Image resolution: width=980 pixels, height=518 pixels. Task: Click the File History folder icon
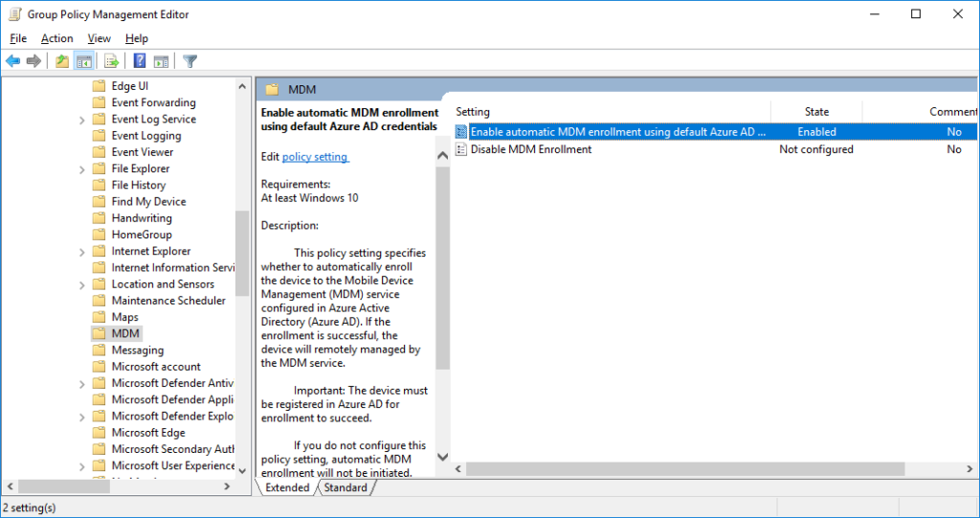pos(99,185)
